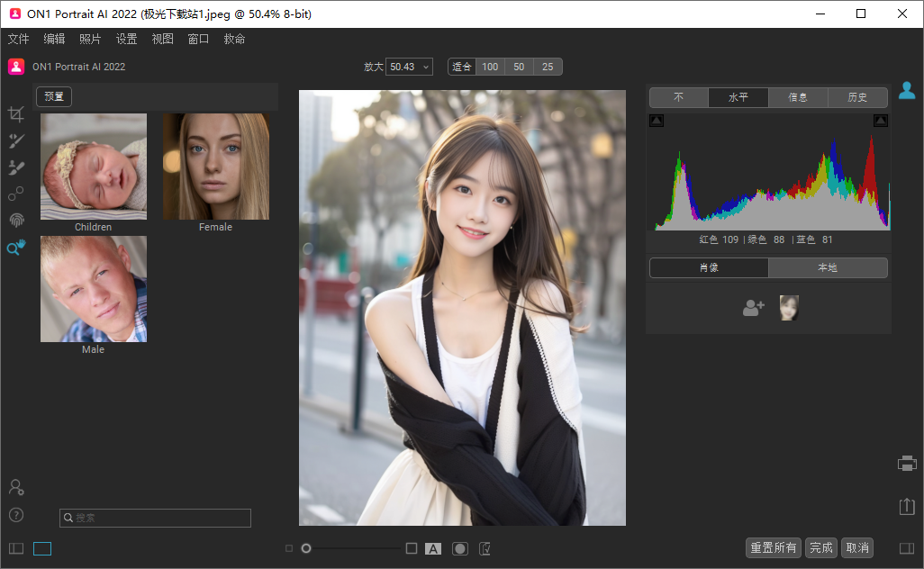The width and height of the screenshot is (924, 569).
Task: Select the face retouch brush tool
Action: (16, 140)
